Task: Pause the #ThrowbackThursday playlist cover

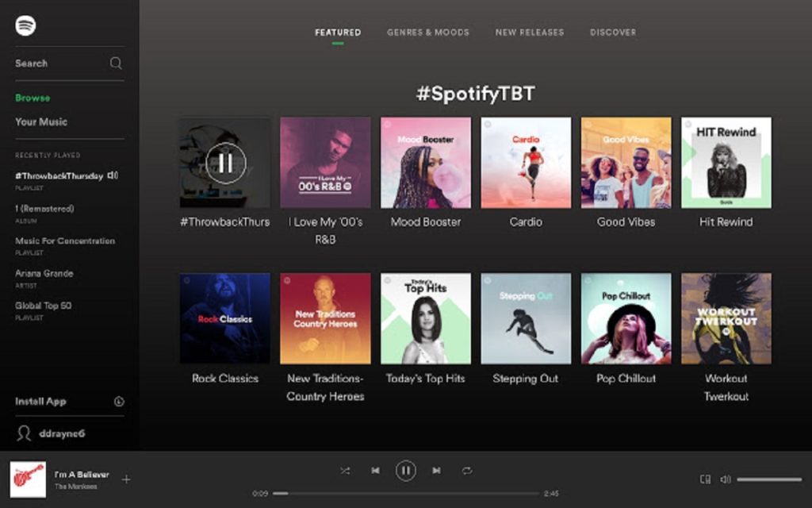Action: [x=225, y=163]
